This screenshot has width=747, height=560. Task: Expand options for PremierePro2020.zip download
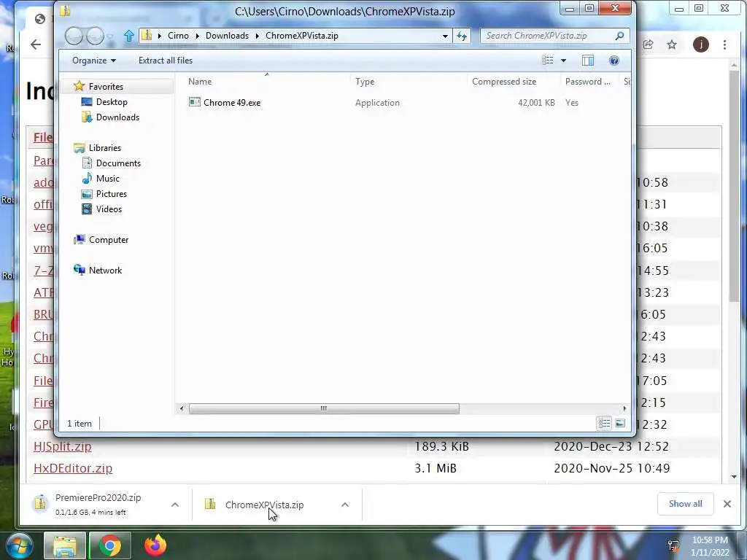coord(175,505)
